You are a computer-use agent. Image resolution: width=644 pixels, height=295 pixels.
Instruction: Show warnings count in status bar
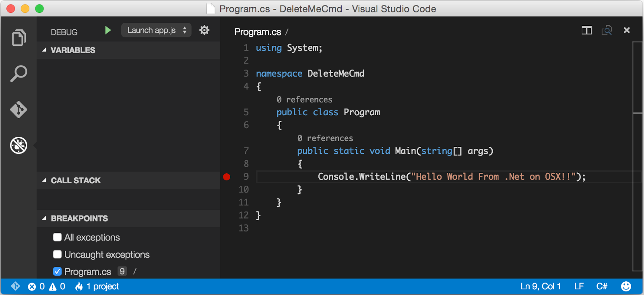pyautogui.click(x=57, y=287)
